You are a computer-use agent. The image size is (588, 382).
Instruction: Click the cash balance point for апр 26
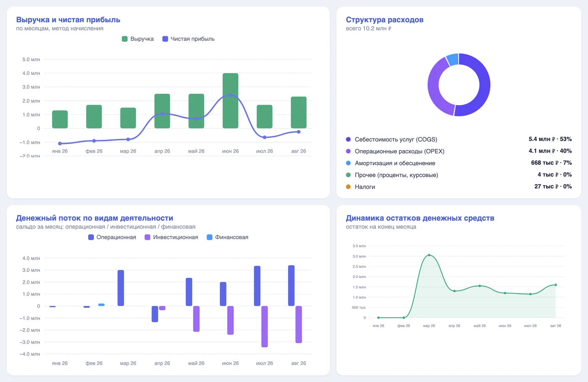454,291
